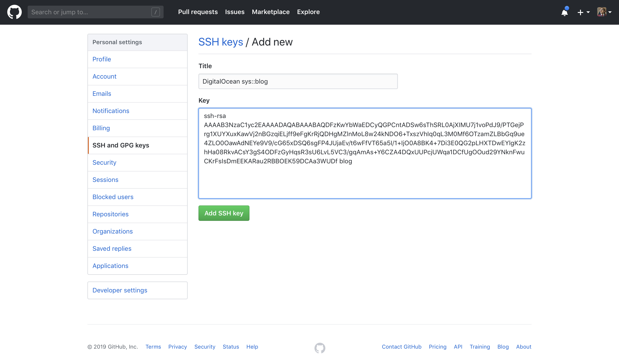Open Explore in top navigation
Viewport: 619px width, 364px height.
tap(308, 12)
